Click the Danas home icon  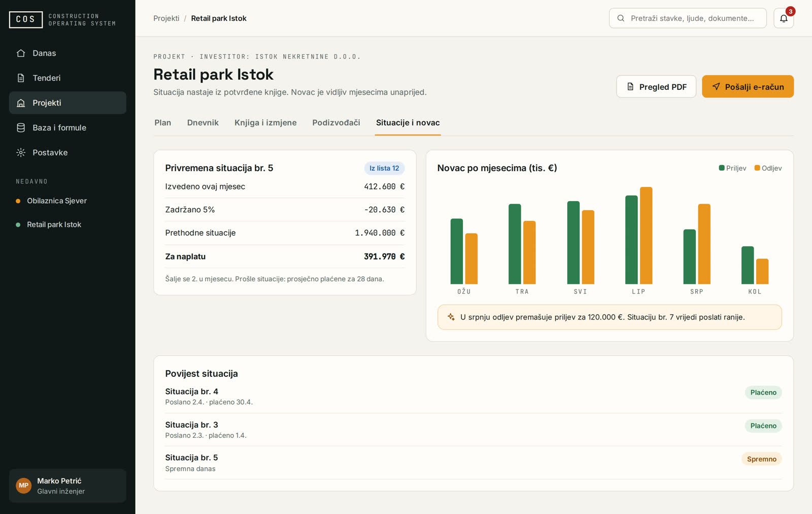tap(21, 53)
